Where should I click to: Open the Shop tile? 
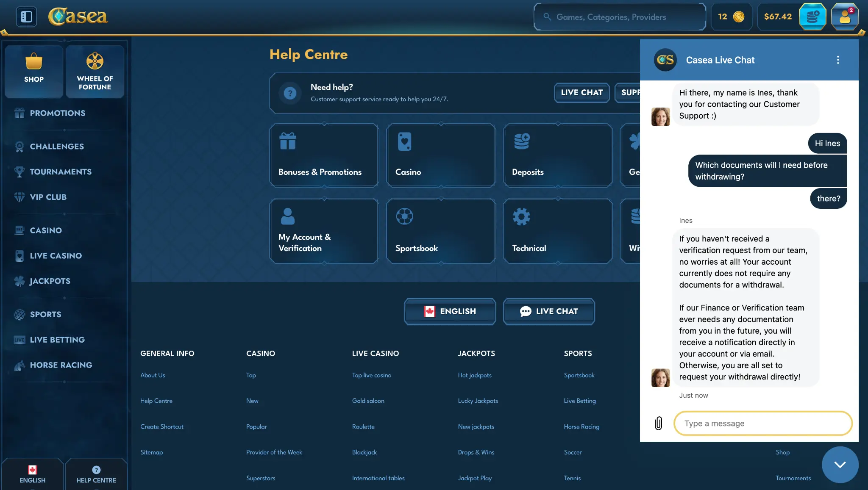[34, 71]
